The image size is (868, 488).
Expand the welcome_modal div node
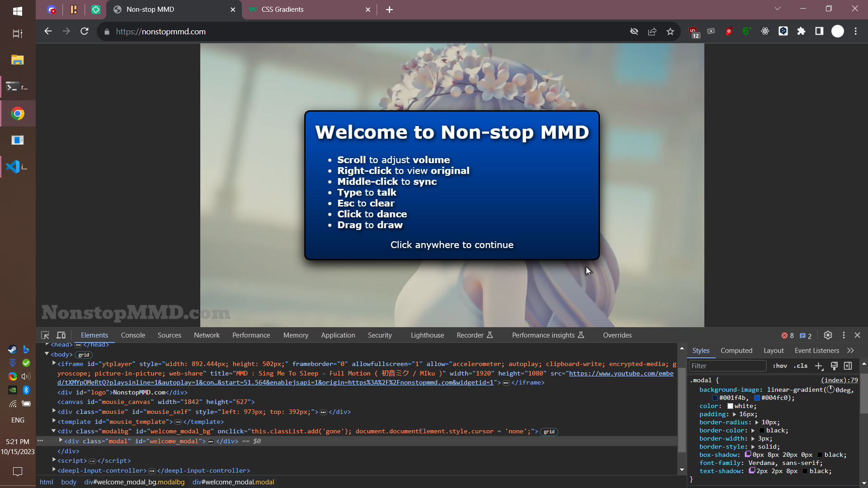pos(61,441)
